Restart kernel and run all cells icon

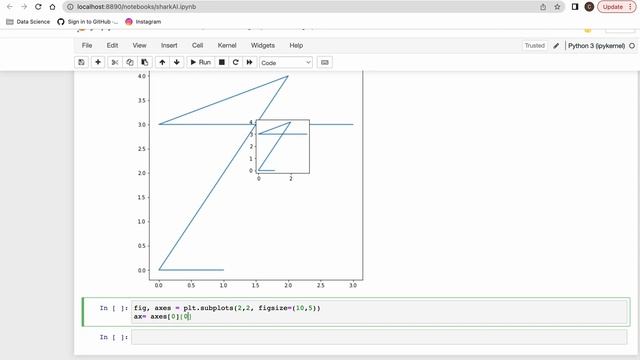tap(249, 62)
